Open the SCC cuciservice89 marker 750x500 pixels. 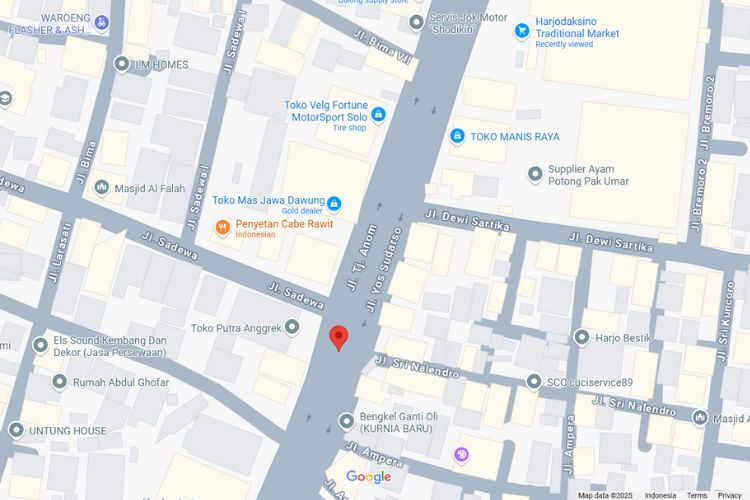point(534,381)
